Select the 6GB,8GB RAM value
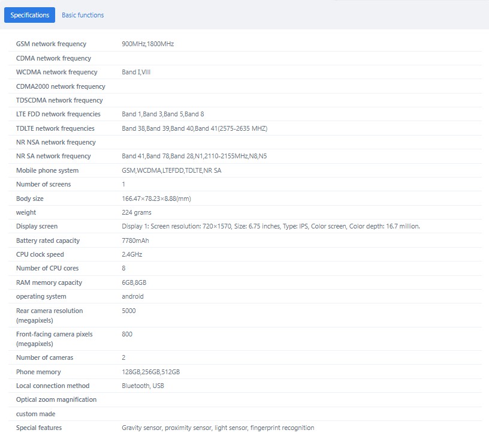This screenshot has width=489, height=448. click(x=134, y=282)
